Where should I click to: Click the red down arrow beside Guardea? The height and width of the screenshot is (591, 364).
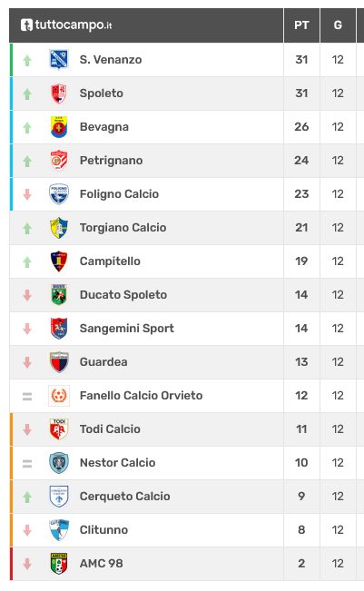point(27,362)
